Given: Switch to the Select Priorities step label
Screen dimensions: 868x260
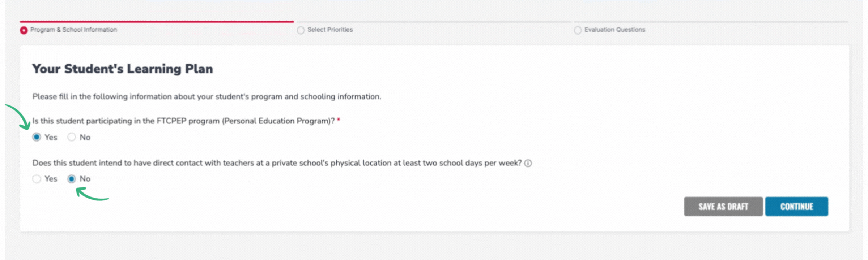Looking at the screenshot, I should tap(330, 30).
